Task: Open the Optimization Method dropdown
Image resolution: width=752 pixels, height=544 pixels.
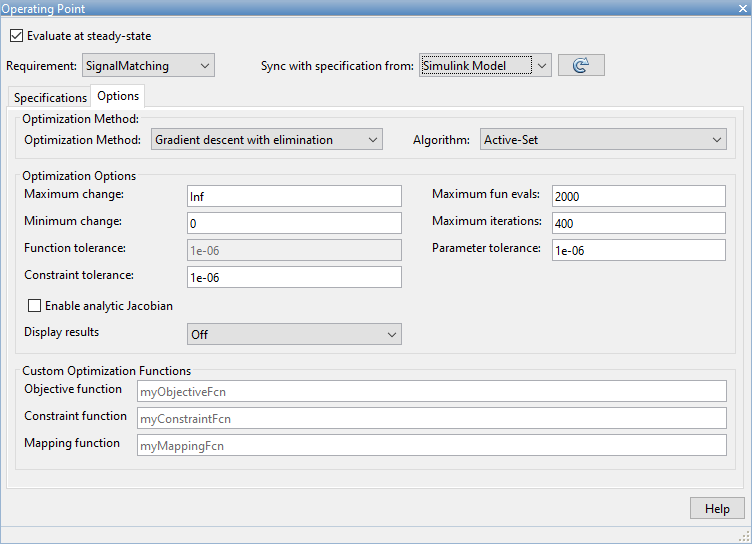Action: (266, 140)
